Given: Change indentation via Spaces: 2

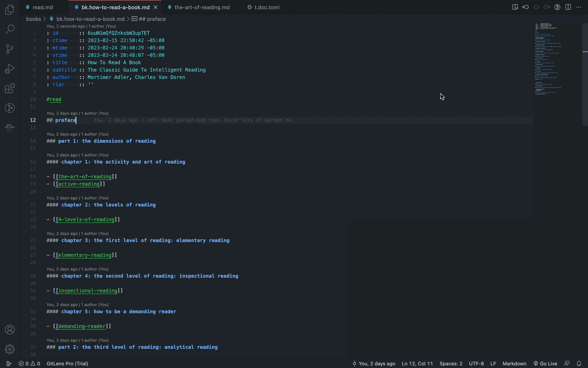Looking at the screenshot, I should pyautogui.click(x=451, y=364).
